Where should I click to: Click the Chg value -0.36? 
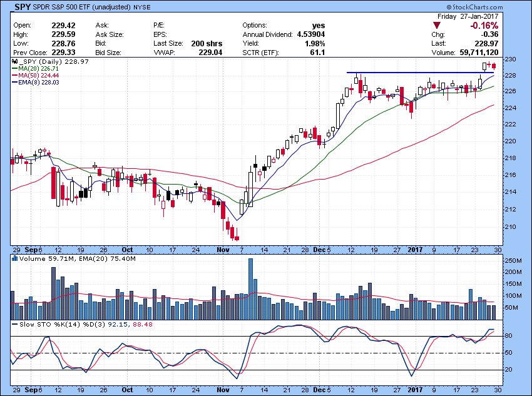pos(489,34)
